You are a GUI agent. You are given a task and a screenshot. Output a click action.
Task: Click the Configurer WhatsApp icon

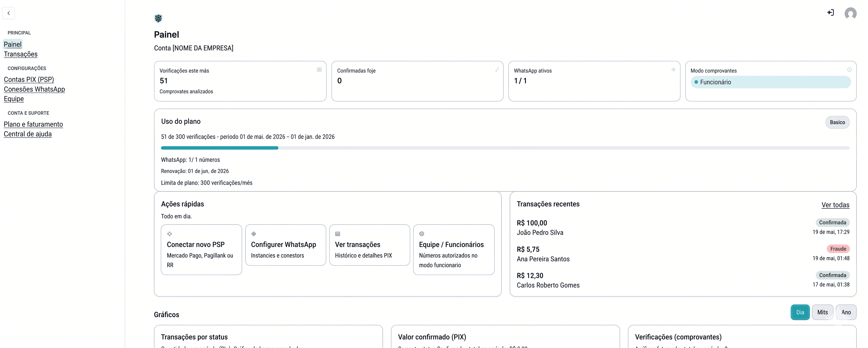(254, 234)
